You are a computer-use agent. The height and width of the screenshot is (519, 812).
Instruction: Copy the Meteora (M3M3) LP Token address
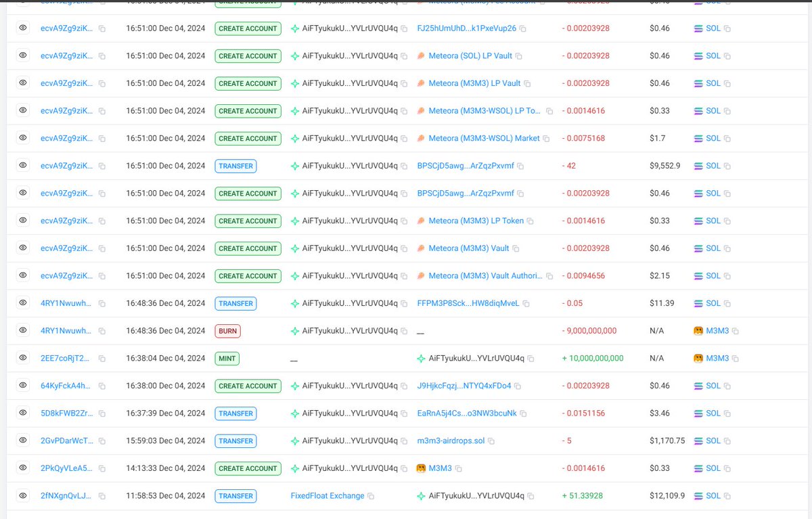click(531, 221)
